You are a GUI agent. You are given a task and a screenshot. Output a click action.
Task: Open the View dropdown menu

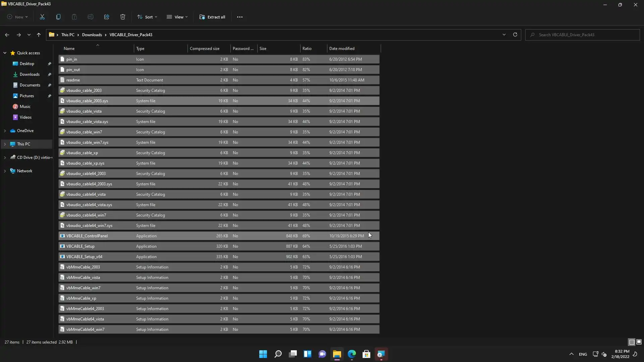pos(177,17)
